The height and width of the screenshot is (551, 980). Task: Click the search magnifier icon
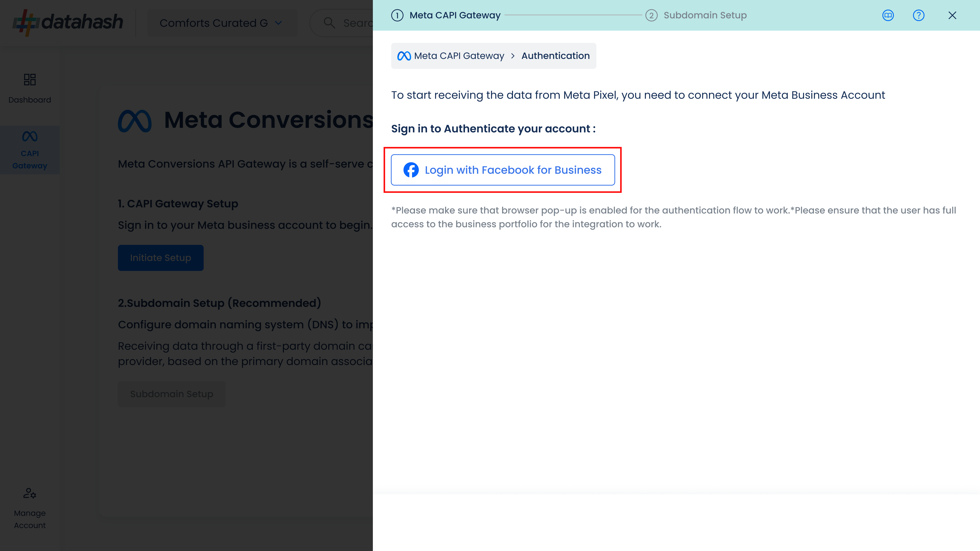[x=329, y=23]
